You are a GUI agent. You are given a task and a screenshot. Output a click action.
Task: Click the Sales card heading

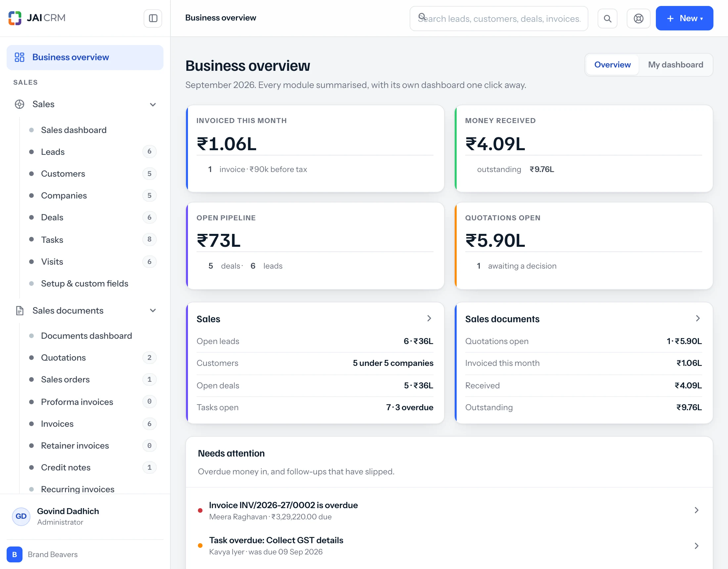click(208, 319)
